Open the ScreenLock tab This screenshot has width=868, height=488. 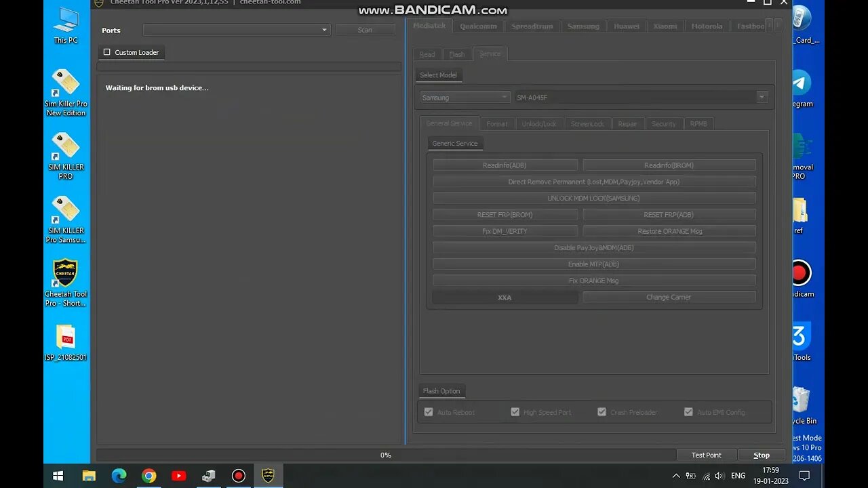[x=587, y=123]
